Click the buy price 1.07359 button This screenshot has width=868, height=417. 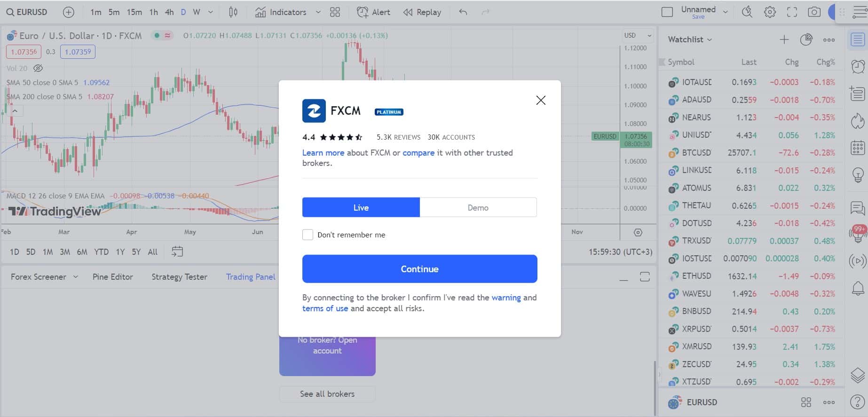click(78, 52)
